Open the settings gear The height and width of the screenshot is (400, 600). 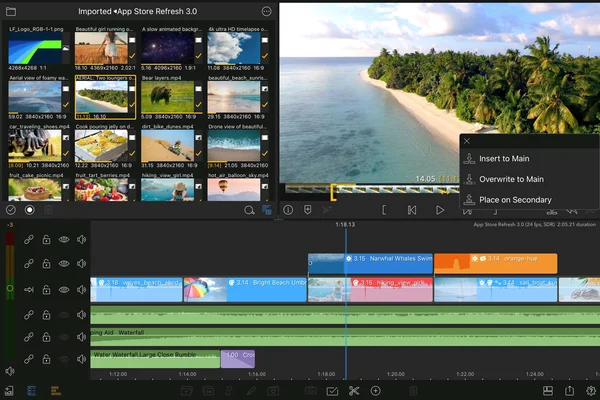(x=591, y=391)
